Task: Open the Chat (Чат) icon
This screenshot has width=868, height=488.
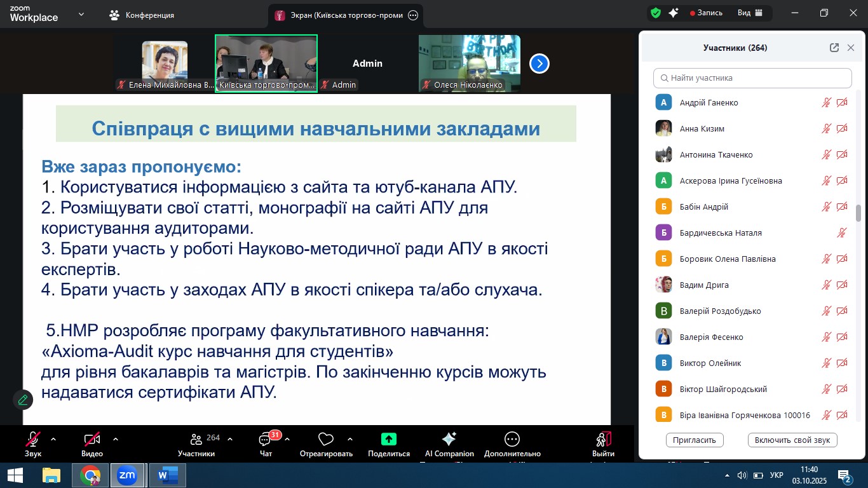Action: tap(266, 440)
